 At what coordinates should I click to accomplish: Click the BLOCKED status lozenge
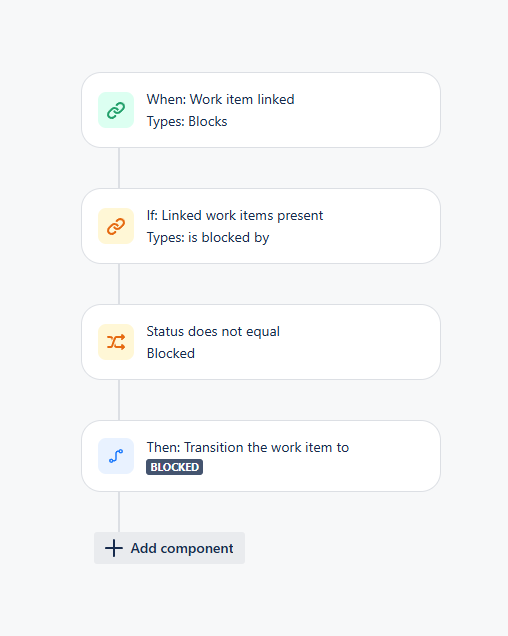click(174, 467)
